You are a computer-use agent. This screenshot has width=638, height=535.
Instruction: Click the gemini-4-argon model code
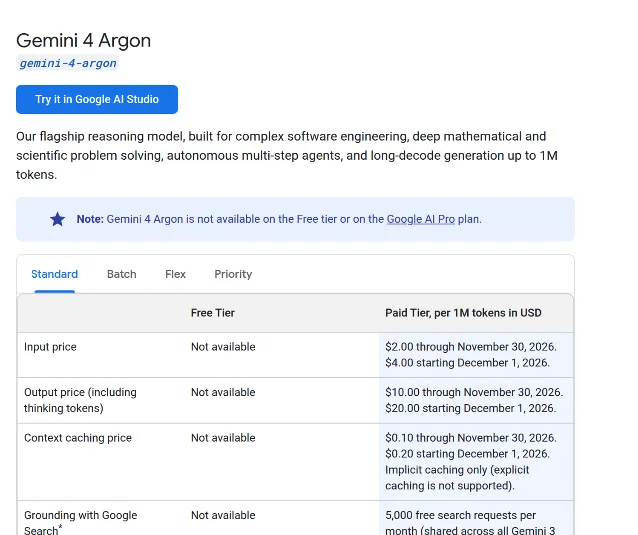tap(68, 63)
